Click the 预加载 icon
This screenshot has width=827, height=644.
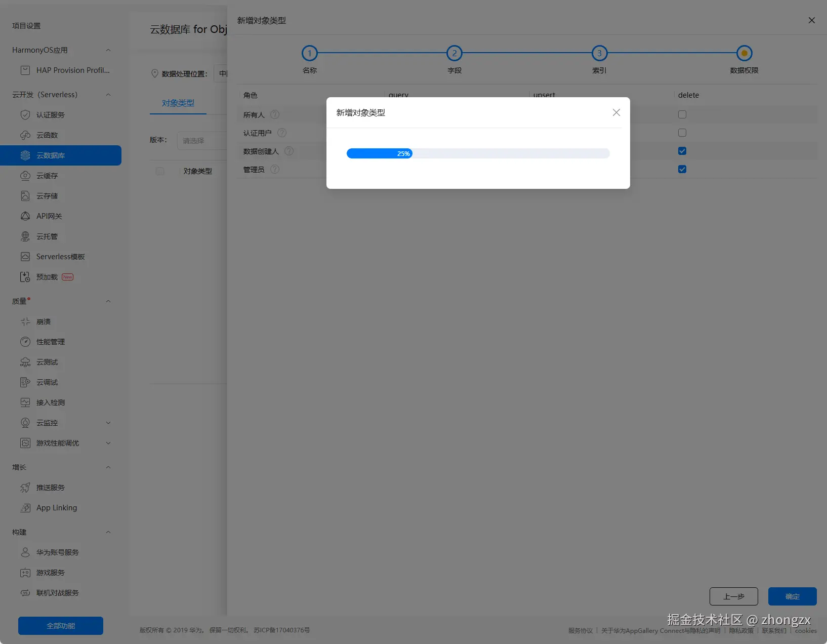coord(25,277)
